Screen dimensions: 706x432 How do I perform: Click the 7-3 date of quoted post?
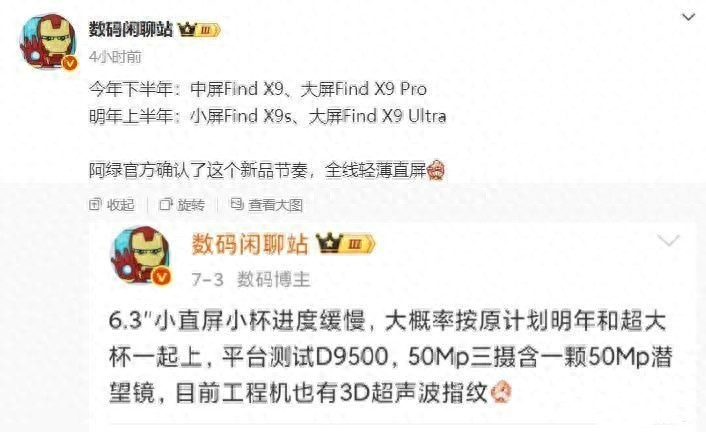(x=207, y=280)
